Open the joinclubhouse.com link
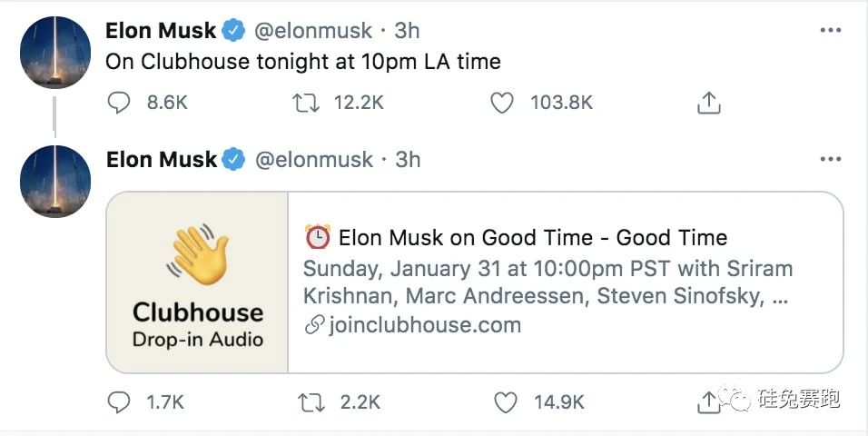Image resolution: width=868 pixels, height=436 pixels. [x=423, y=325]
